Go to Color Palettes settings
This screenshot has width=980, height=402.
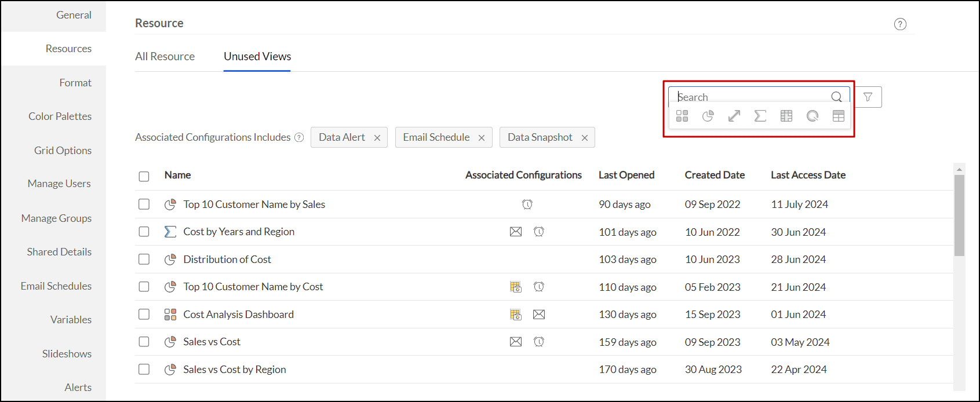pyautogui.click(x=60, y=116)
